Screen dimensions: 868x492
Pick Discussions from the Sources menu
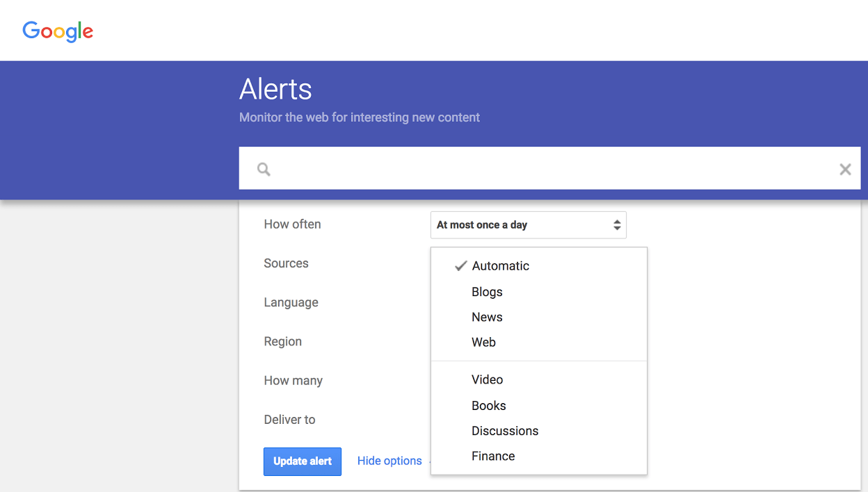coord(505,431)
